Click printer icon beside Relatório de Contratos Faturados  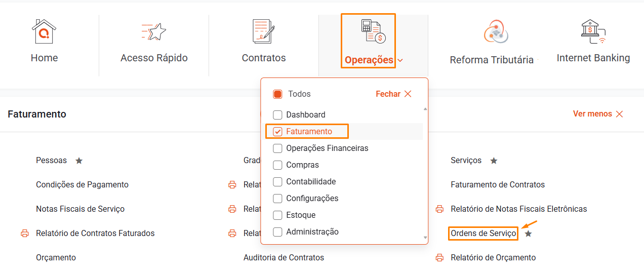(25, 234)
